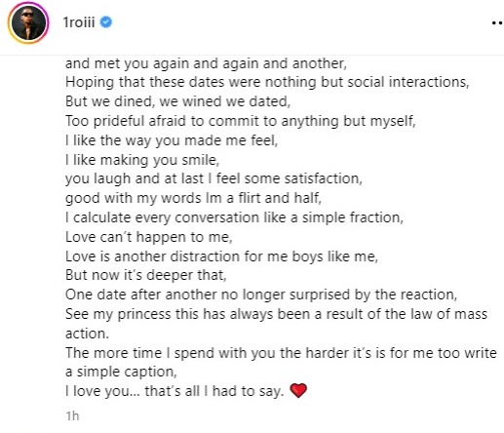This screenshot has width=504, height=433.
Task: Click the line 'Love can't happen to me'
Action: click(x=149, y=237)
